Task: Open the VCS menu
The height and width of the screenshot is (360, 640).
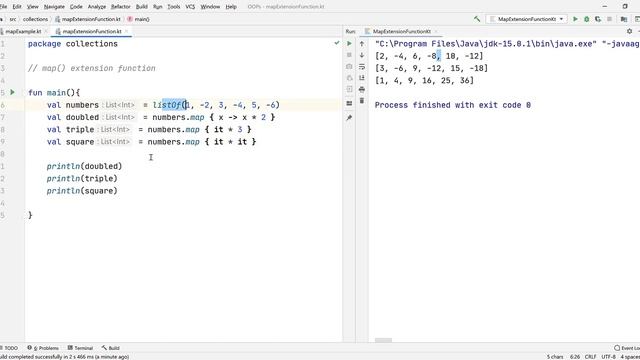Action: 190,7
